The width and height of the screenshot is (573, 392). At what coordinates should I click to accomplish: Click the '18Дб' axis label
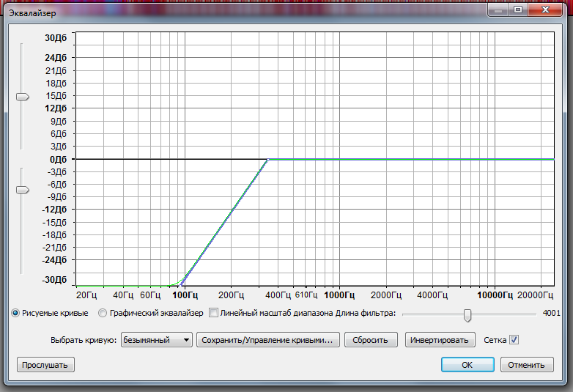(56, 84)
